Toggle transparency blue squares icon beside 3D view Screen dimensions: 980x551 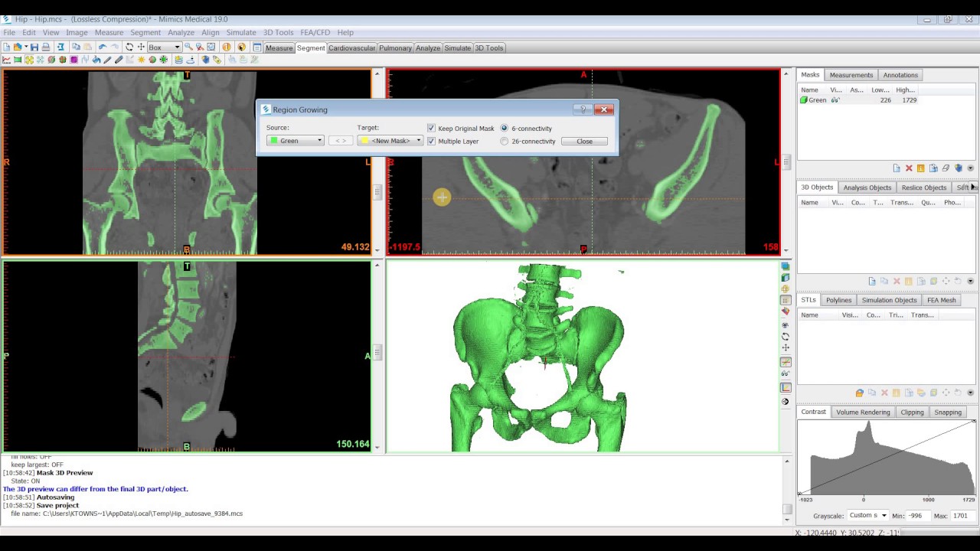coord(785,266)
